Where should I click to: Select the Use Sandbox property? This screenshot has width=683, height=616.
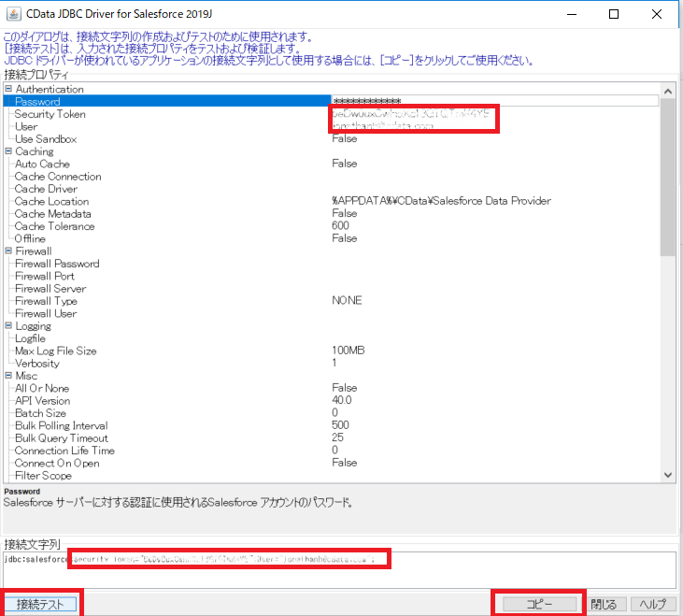click(46, 139)
